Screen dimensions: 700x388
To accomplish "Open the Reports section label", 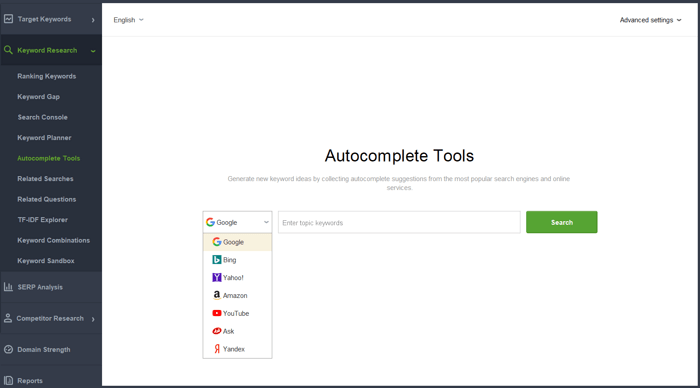I will click(30, 381).
